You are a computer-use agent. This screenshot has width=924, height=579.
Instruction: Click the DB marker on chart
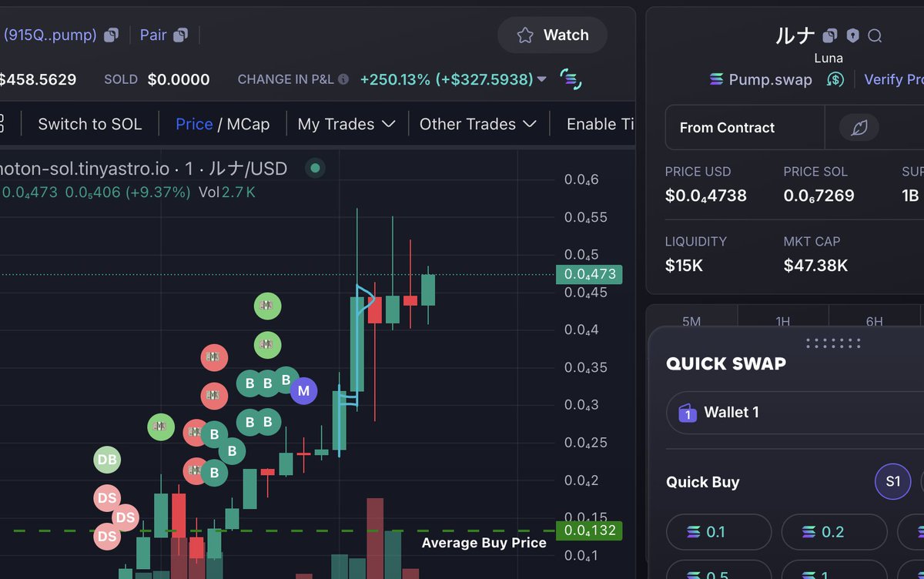pyautogui.click(x=107, y=460)
